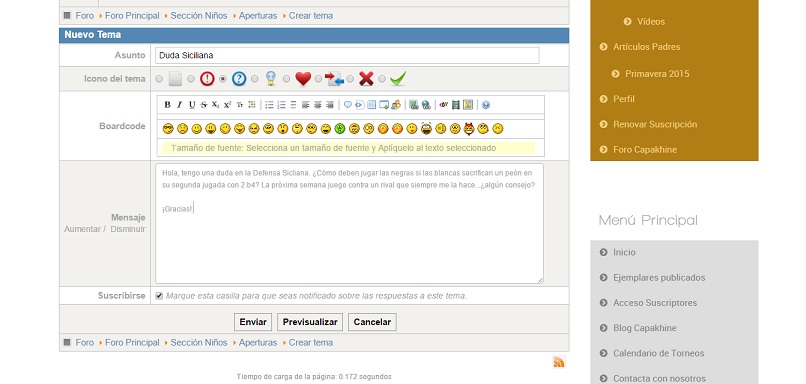Select the blue question mark topic radio
806x384 pixels.
click(223, 79)
